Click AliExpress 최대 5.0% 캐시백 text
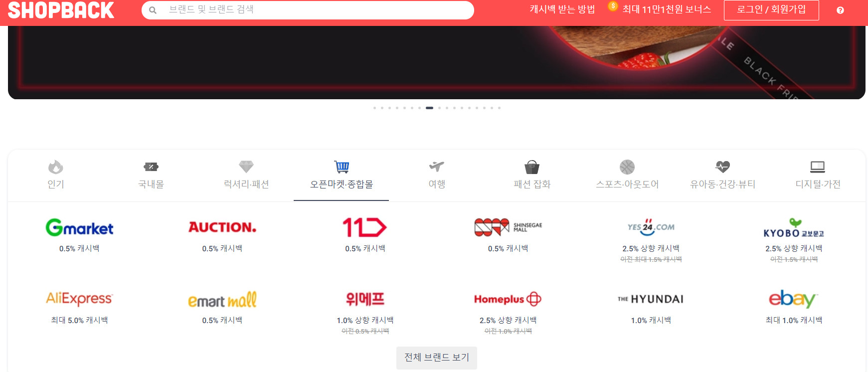 click(x=79, y=320)
